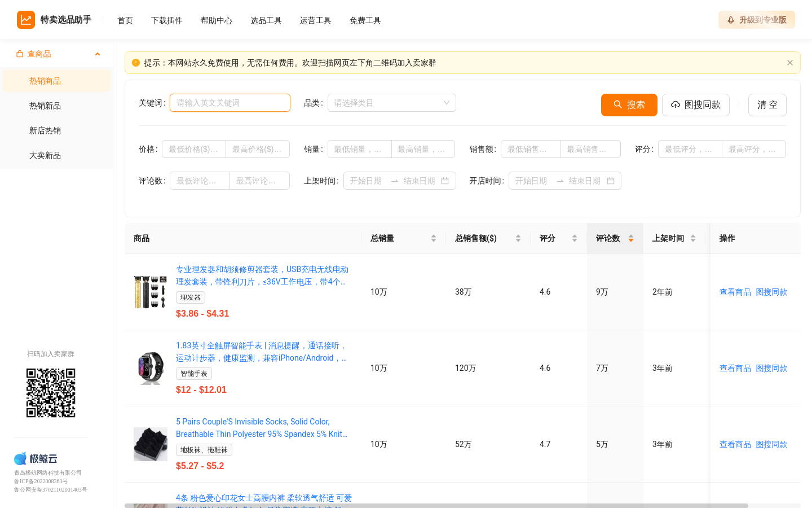This screenshot has height=508, width=812.
Task: Click the $12 - $12.01 price text
Action: pos(201,389)
